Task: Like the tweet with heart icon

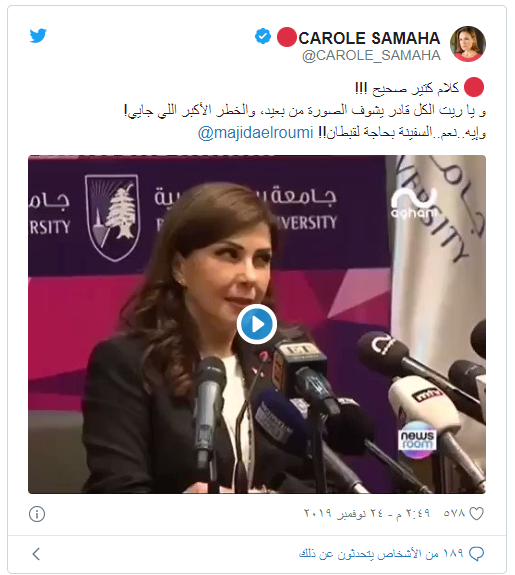Action: [x=476, y=513]
